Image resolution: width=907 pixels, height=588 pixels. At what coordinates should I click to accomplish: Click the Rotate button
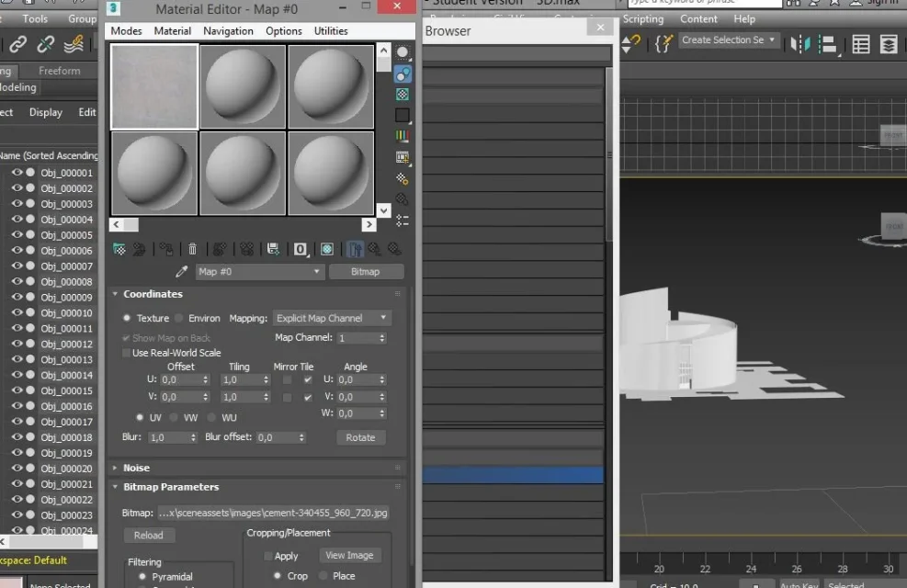[360, 437]
